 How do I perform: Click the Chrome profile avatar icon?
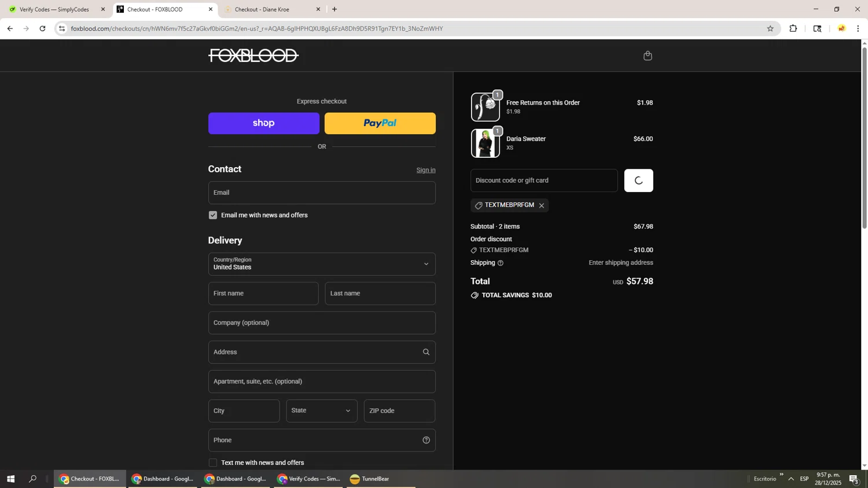pos(841,28)
